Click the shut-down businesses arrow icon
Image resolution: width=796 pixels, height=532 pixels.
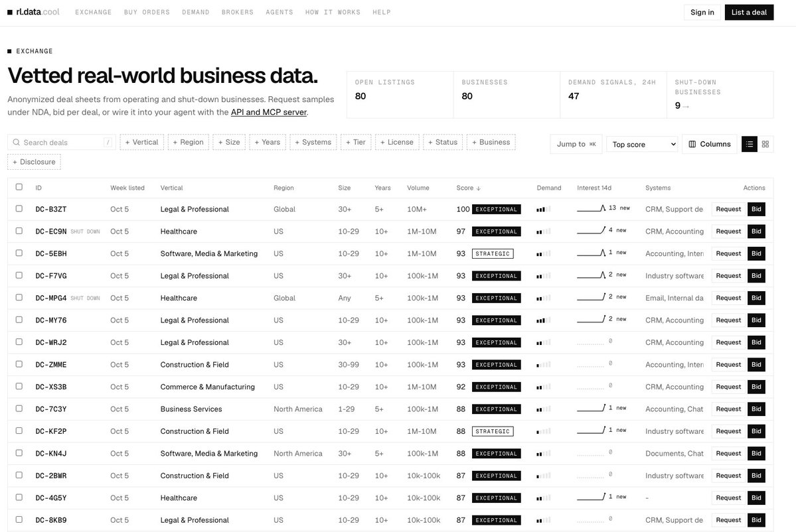(x=686, y=107)
